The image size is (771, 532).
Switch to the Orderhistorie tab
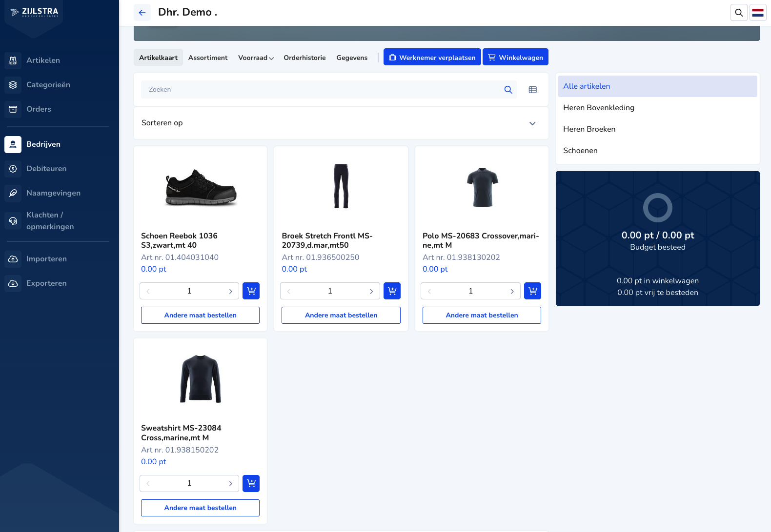click(x=304, y=58)
